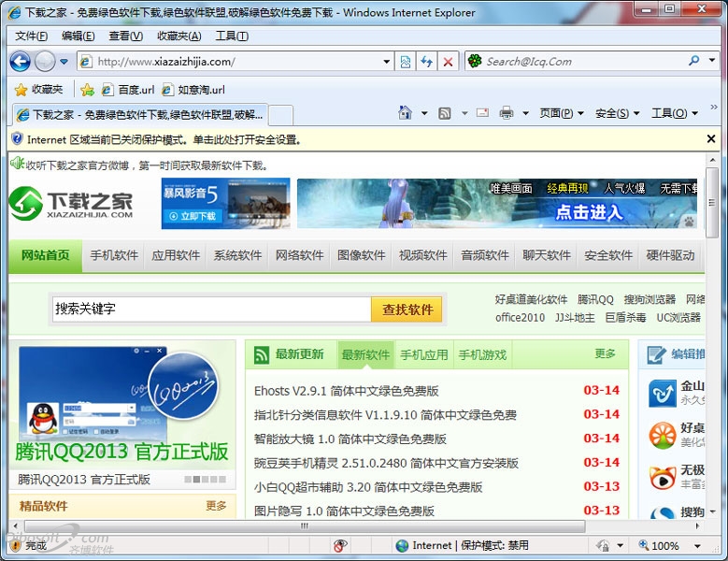Click the 无极 video player icon

[663, 478]
